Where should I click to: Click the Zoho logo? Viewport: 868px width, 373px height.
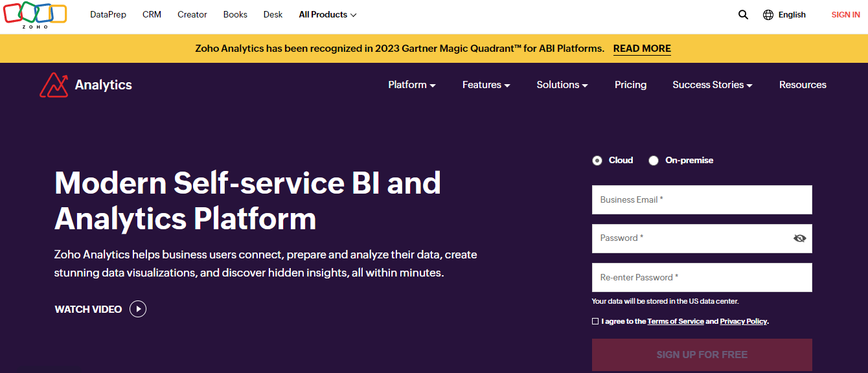pos(35,16)
